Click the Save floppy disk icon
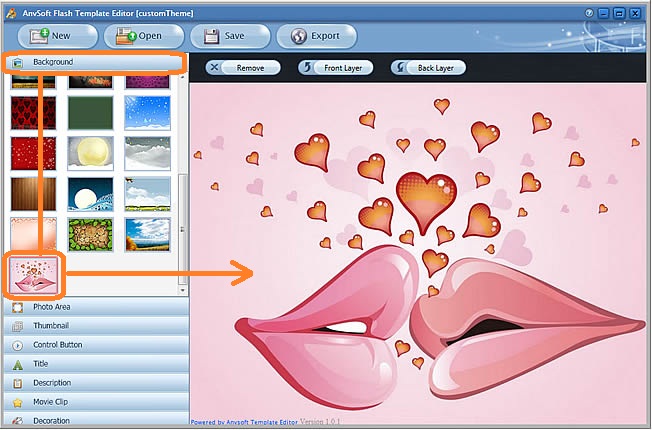The height and width of the screenshot is (430, 652). tap(211, 36)
